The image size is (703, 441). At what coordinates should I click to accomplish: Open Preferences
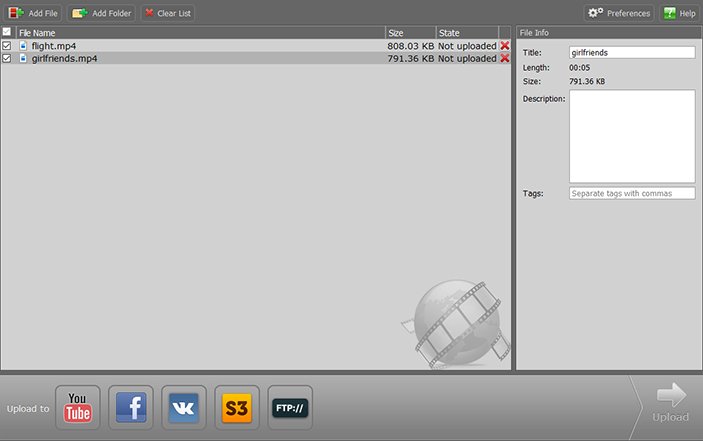pos(619,13)
